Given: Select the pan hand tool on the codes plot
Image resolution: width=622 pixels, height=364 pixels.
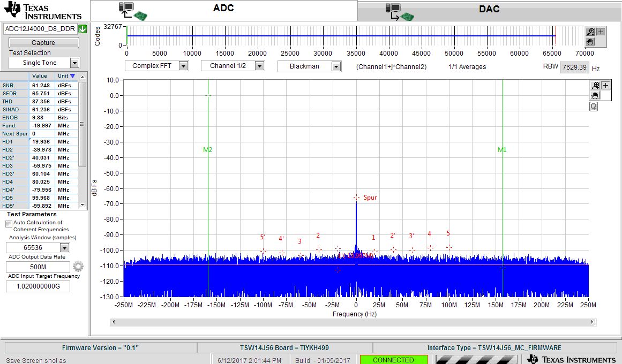Looking at the screenshot, I should point(590,42).
